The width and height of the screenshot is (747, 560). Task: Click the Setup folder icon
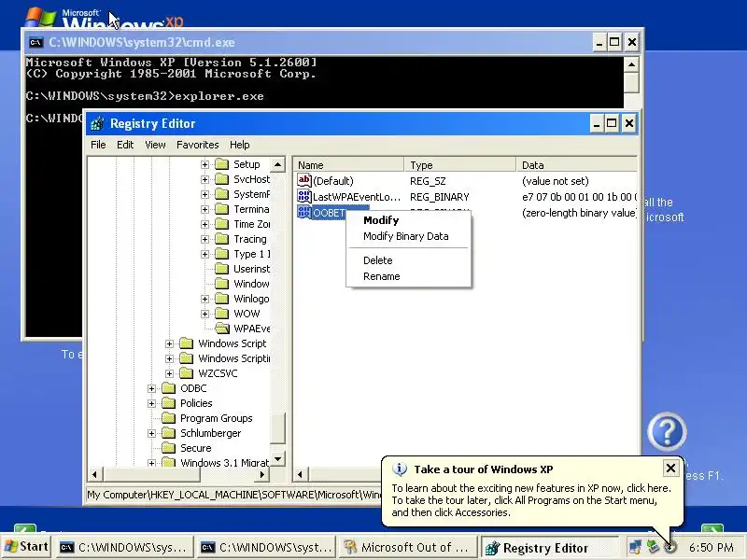tap(222, 164)
